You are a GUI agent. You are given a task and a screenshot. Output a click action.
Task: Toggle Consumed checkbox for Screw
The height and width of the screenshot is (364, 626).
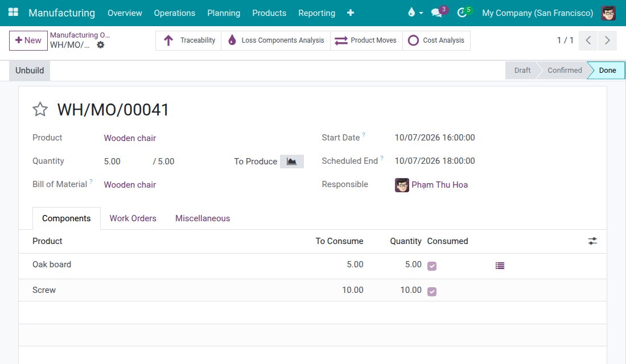[431, 291]
